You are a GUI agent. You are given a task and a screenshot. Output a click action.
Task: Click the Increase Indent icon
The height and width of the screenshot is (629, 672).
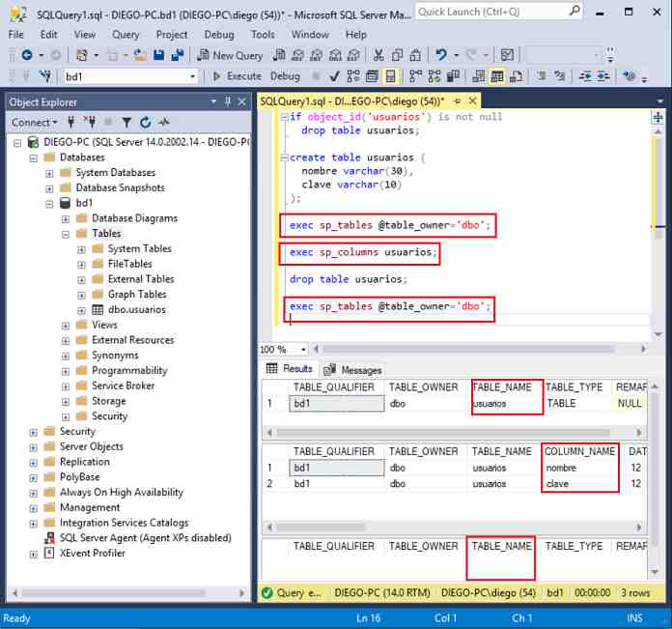click(603, 76)
